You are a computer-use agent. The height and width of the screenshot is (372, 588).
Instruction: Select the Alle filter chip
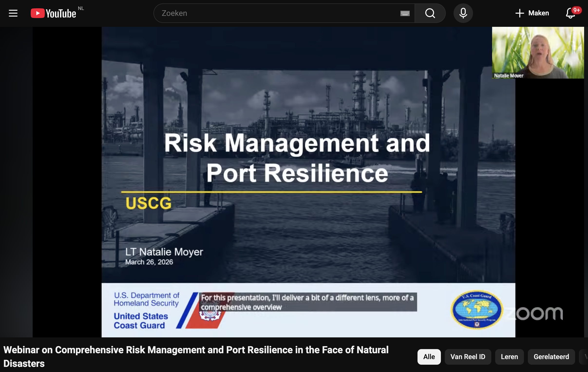tap(429, 357)
